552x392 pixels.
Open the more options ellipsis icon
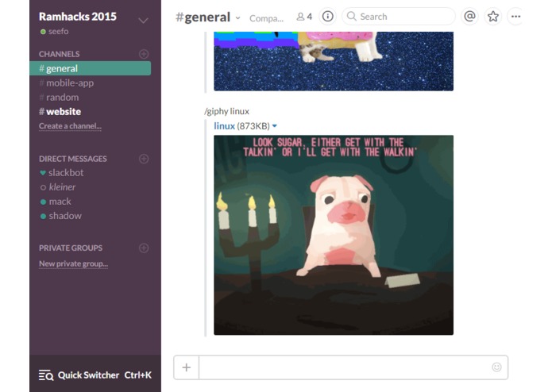[x=515, y=17]
